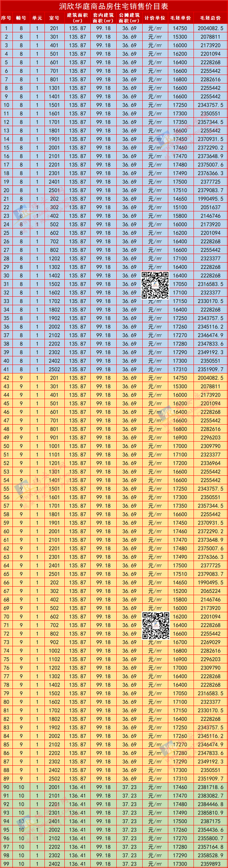Click total price 2269029 cell
The width and height of the screenshot is (228, 868).
210,642
